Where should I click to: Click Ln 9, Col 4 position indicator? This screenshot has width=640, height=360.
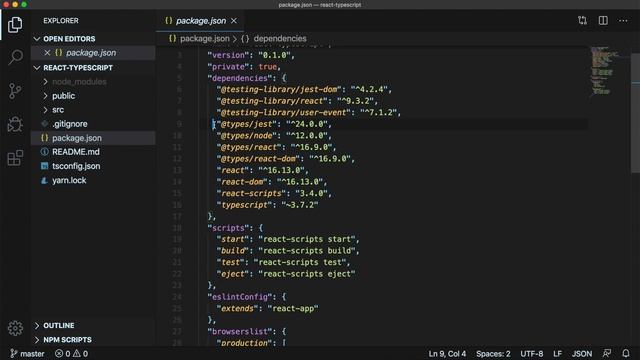pyautogui.click(x=447, y=353)
